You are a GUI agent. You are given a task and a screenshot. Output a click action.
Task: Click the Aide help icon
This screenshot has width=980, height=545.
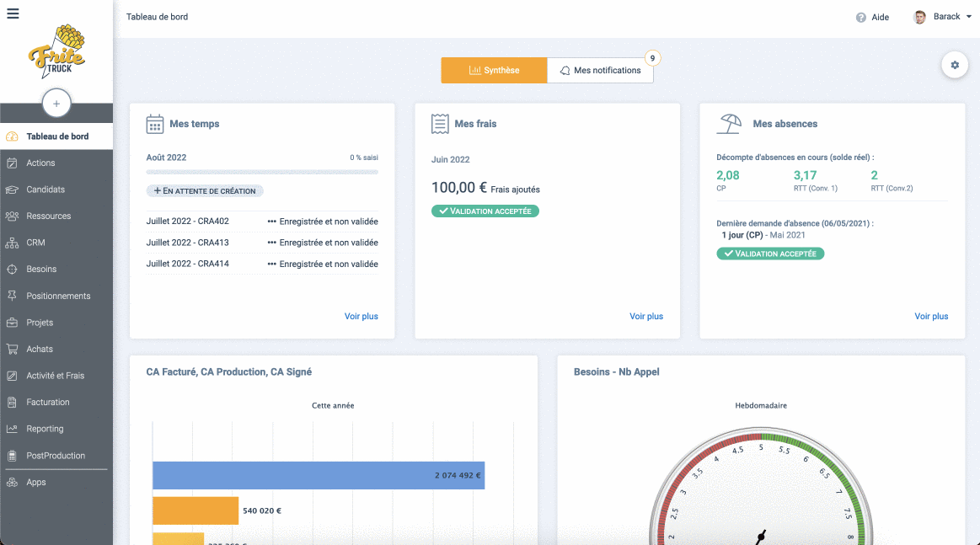point(861,18)
